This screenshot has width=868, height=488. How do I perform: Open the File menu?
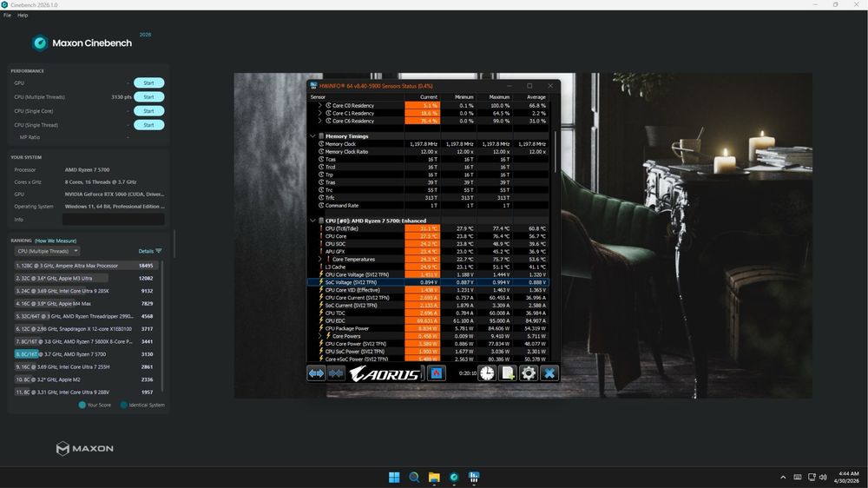click(x=7, y=16)
